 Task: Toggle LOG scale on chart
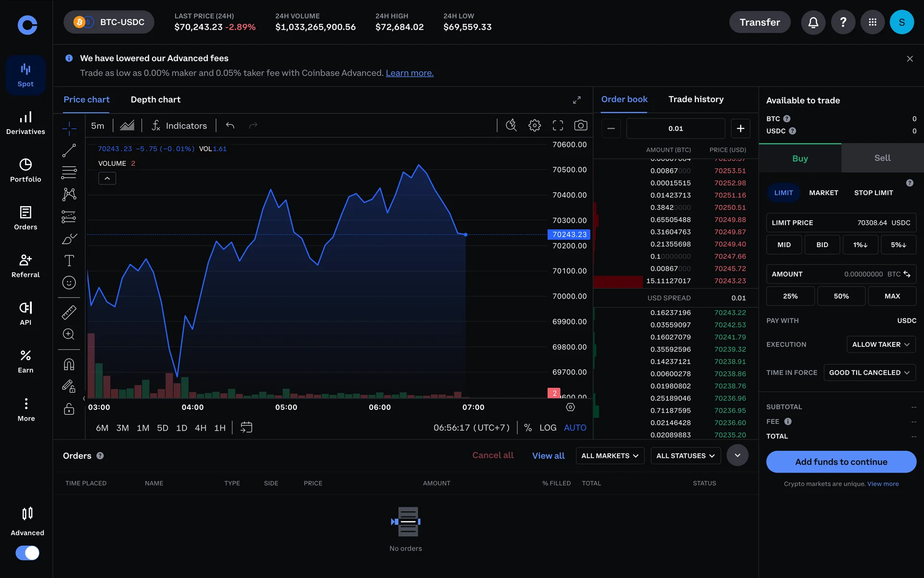pyautogui.click(x=548, y=428)
